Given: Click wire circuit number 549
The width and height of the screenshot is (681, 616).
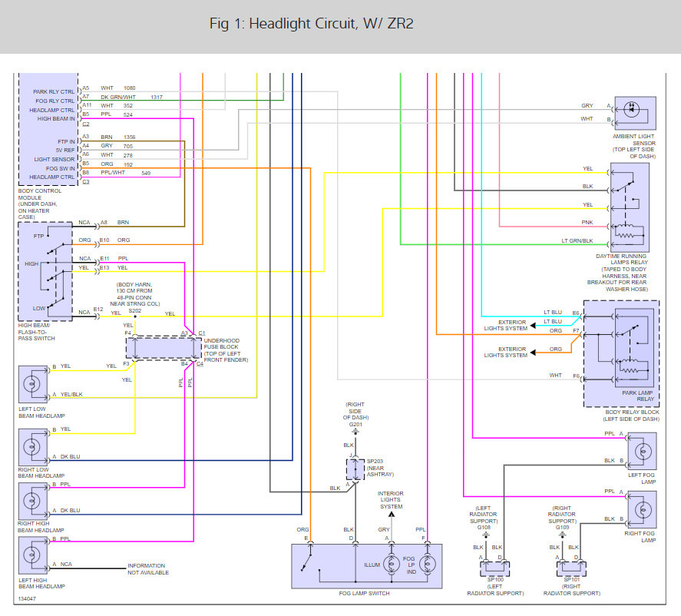Looking at the screenshot, I should coord(146,173).
